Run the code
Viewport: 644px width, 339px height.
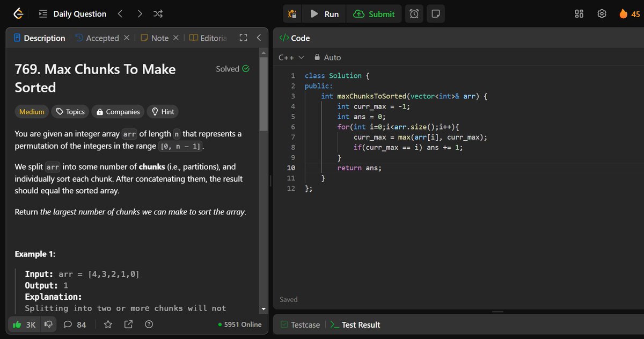pos(324,13)
